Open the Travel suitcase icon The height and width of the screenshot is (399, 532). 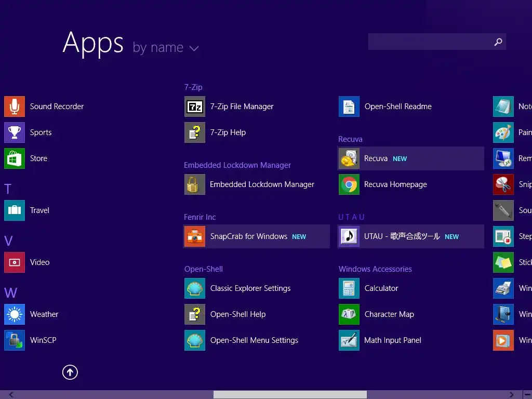point(14,210)
